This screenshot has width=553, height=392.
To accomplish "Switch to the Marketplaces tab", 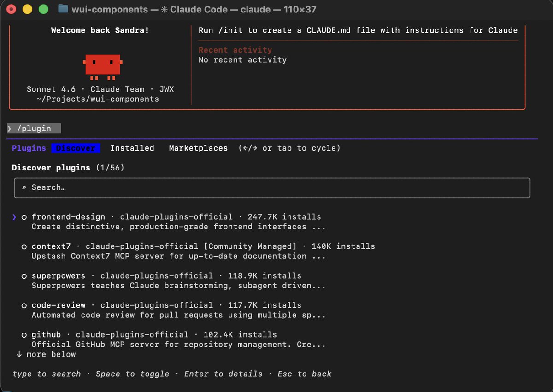I will click(198, 148).
